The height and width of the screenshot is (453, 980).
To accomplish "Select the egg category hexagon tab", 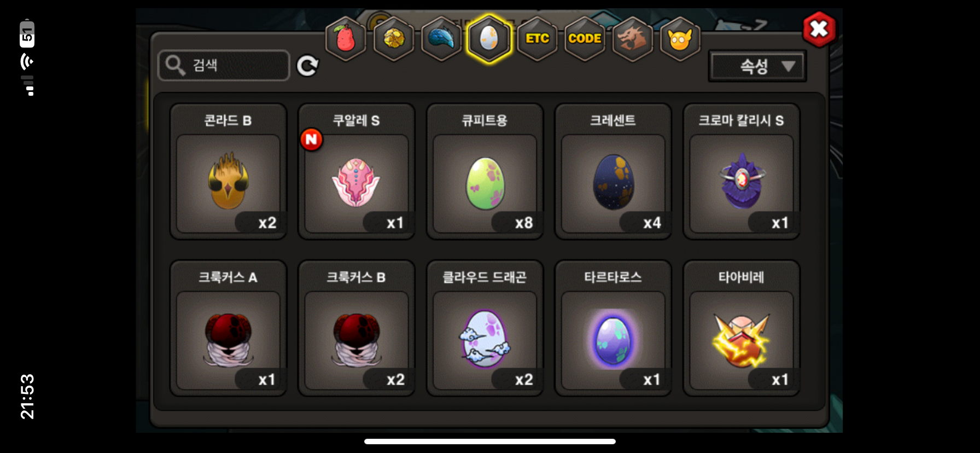I will 489,38.
